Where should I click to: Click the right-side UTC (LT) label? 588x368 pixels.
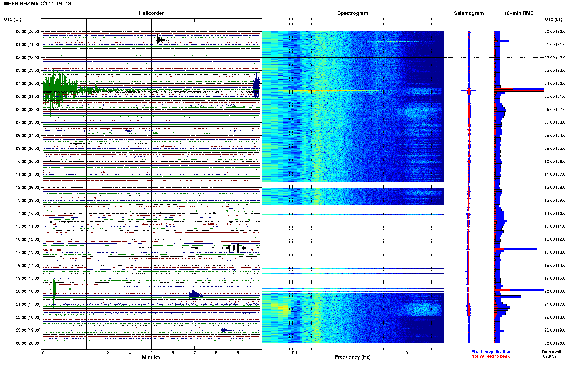tap(553, 19)
